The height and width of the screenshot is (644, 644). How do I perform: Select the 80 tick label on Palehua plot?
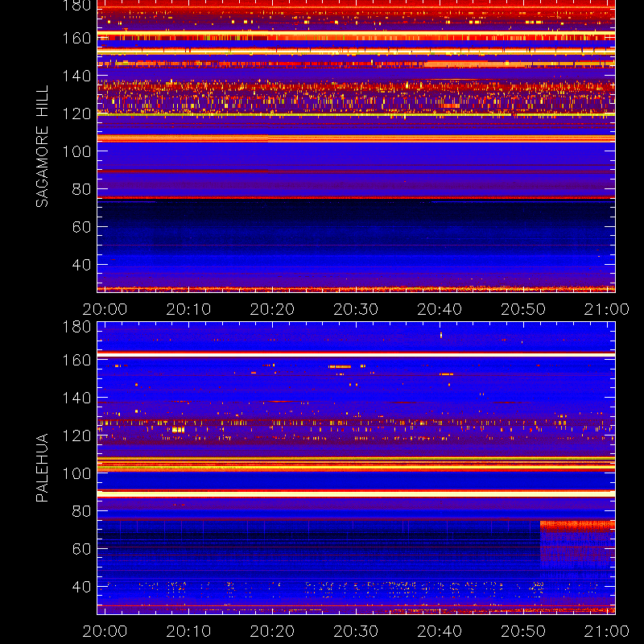[x=81, y=511]
